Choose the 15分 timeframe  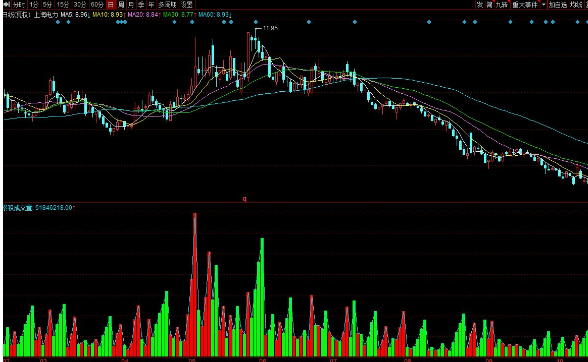coord(63,5)
